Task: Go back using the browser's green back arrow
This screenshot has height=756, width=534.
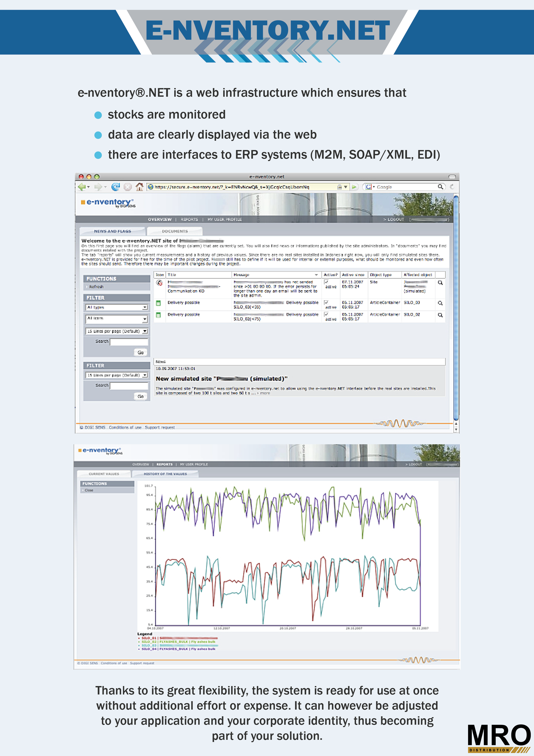Action: click(x=82, y=187)
